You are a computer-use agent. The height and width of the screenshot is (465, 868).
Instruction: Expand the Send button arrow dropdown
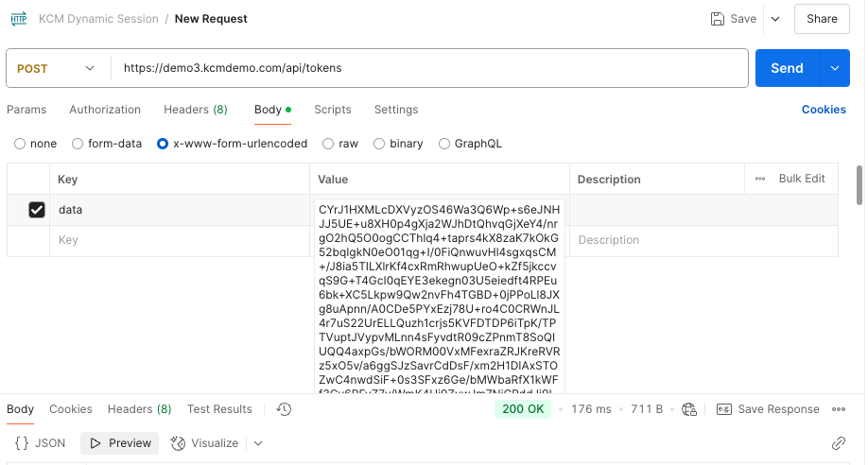pyautogui.click(x=834, y=68)
